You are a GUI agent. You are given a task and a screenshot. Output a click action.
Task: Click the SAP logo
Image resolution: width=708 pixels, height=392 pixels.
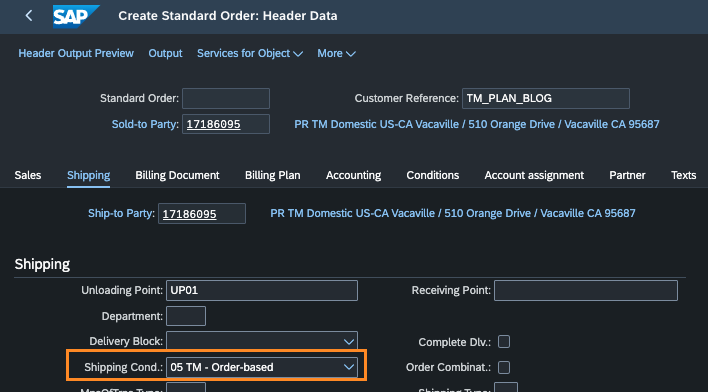pyautogui.click(x=76, y=16)
